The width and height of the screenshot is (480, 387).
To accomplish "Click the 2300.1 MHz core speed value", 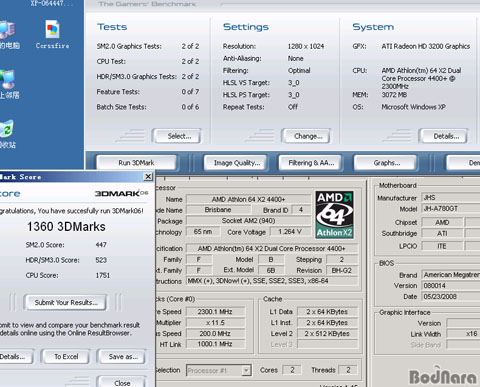I will pos(215,312).
